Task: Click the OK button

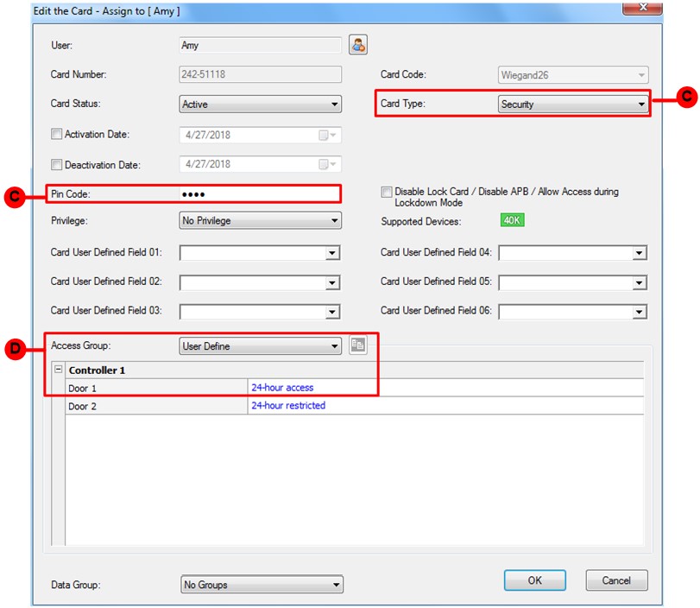Action: click(535, 580)
